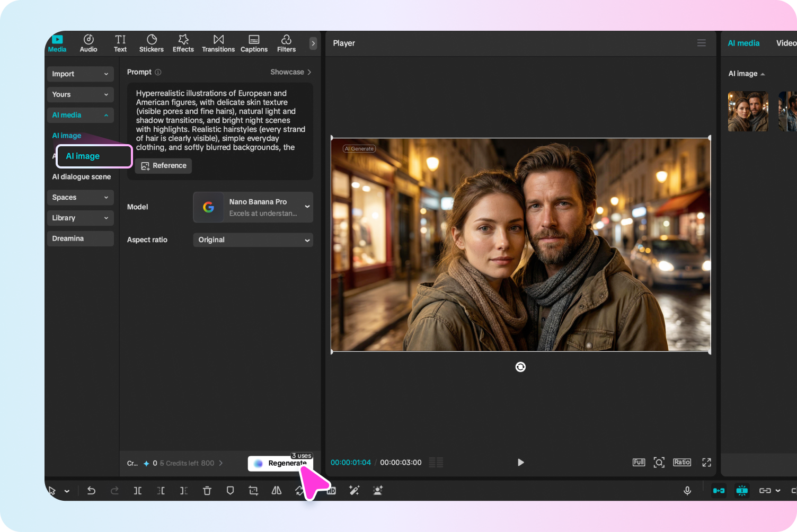Screen dimensions: 797x532
Task: Open the Crop tool icon
Action: click(253, 491)
